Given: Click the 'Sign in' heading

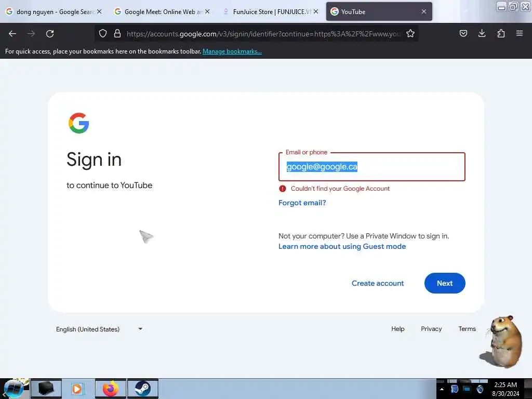Looking at the screenshot, I should pyautogui.click(x=94, y=159).
